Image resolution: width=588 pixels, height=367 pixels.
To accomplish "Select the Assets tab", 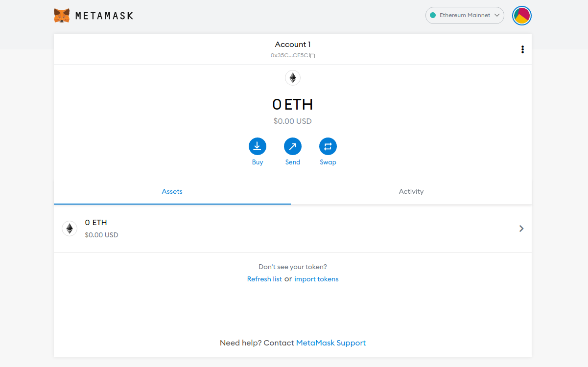I will pyautogui.click(x=172, y=191).
